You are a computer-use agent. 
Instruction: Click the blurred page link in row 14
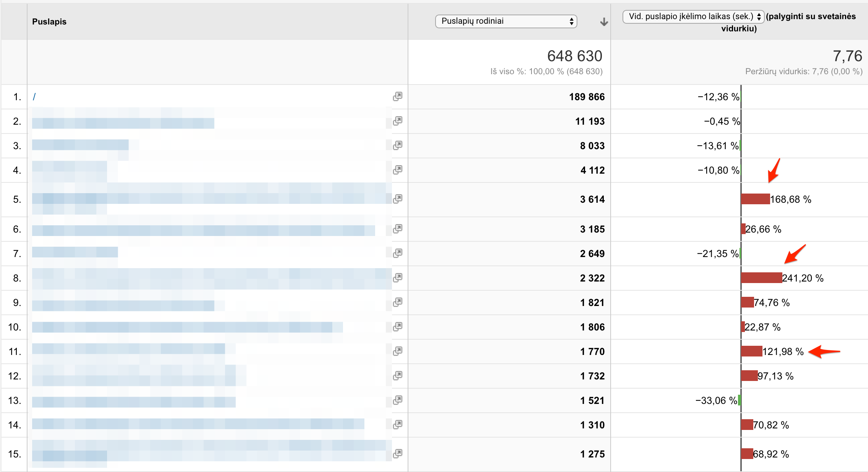point(198,424)
